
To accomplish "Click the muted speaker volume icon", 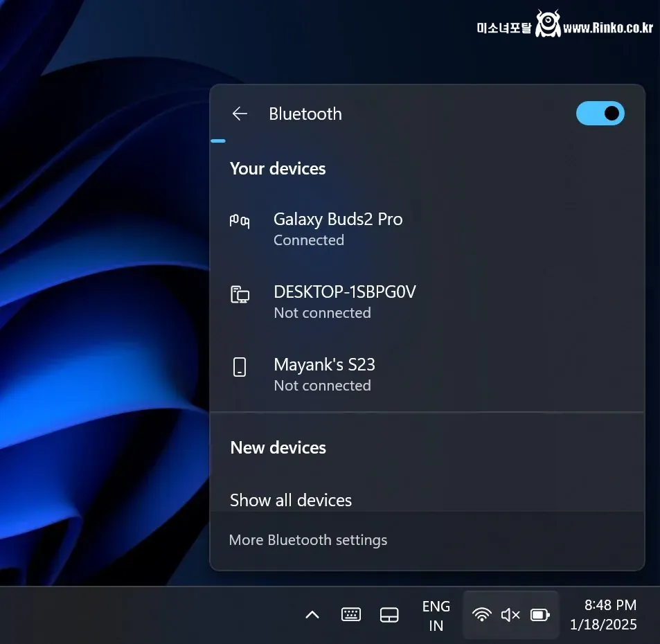I will 510,615.
